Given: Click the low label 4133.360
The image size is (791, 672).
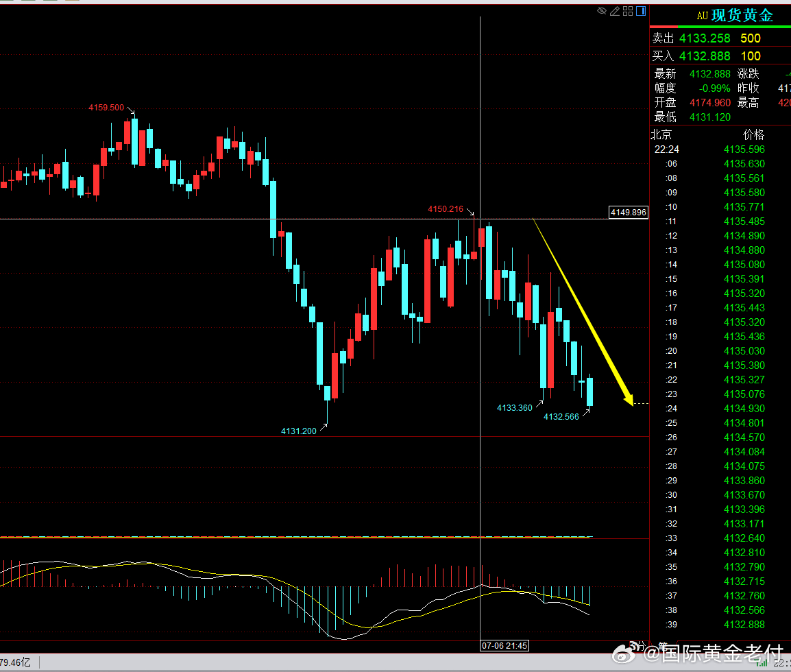Looking at the screenshot, I should [515, 407].
